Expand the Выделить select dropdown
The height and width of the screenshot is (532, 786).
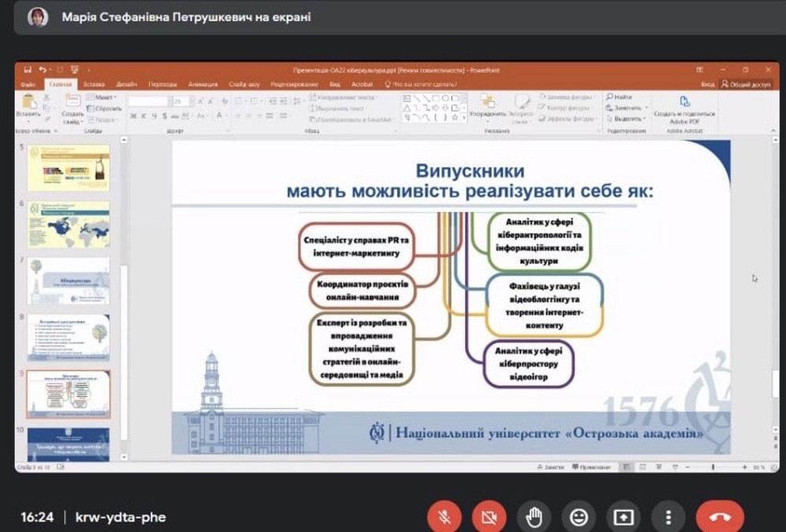pyautogui.click(x=627, y=118)
